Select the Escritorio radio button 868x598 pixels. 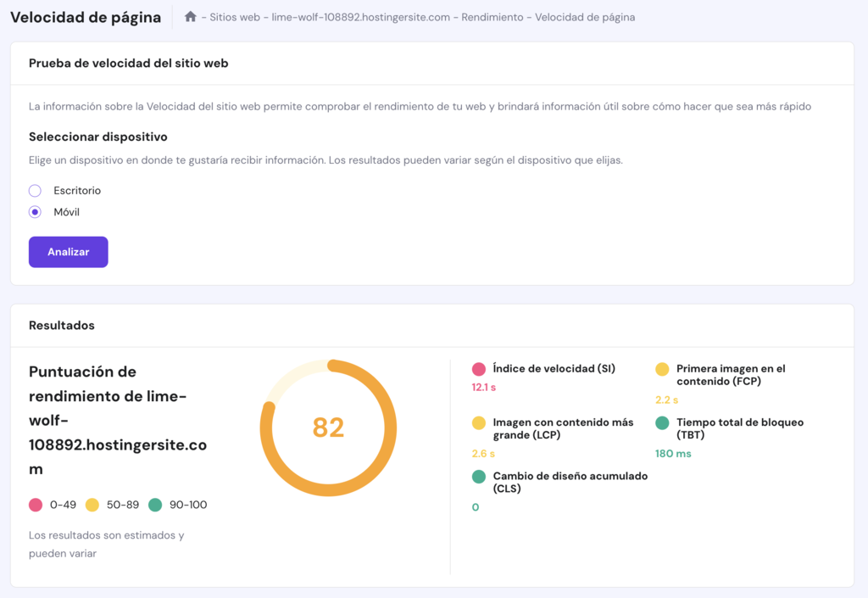35,190
